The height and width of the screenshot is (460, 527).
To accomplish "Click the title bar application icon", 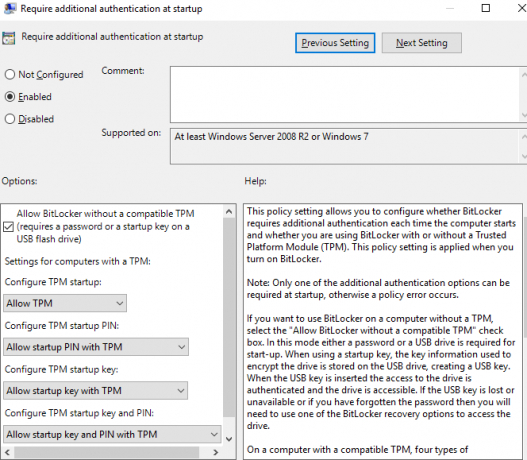I will tap(10, 8).
